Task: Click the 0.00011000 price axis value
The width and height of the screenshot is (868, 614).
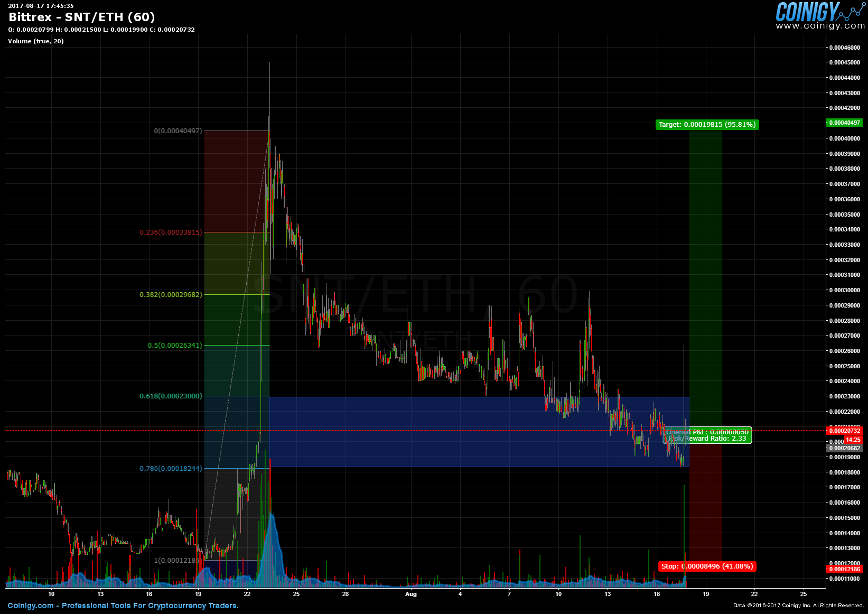Action: point(845,579)
